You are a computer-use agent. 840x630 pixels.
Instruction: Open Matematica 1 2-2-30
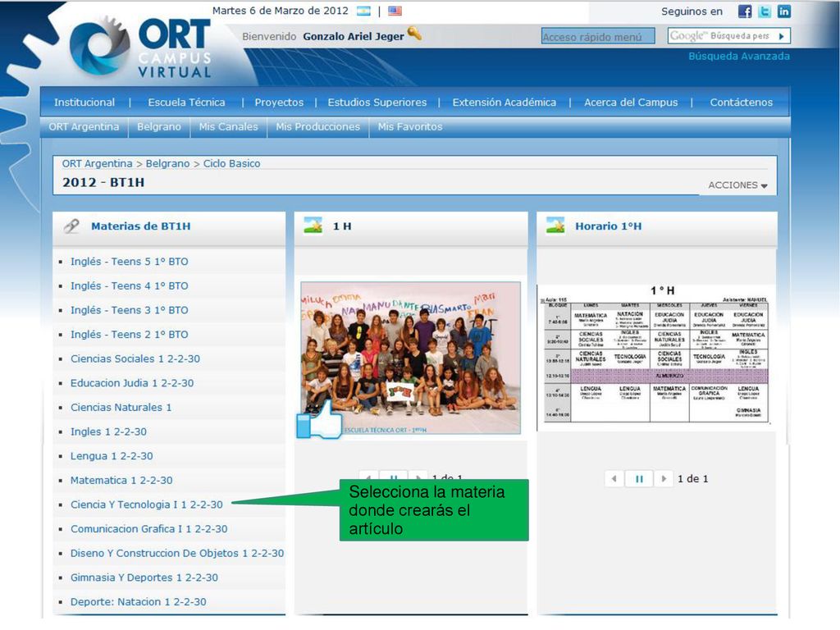pyautogui.click(x=121, y=480)
